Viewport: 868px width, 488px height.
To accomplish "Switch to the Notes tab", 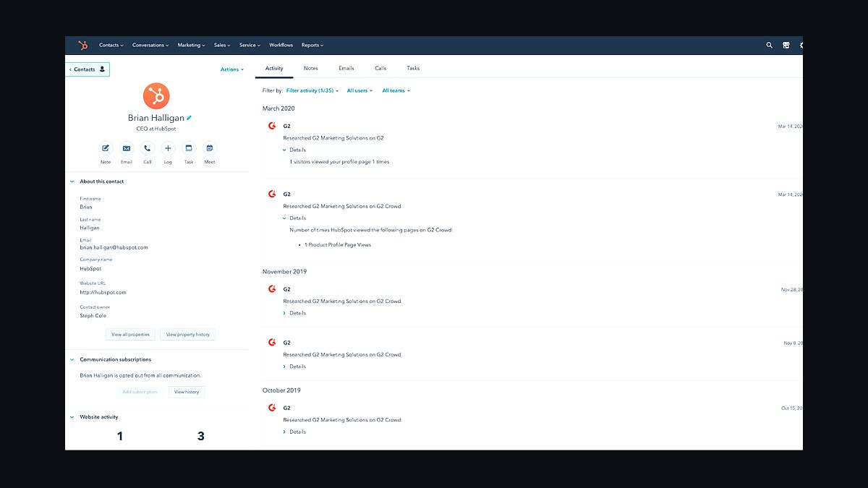I will pos(311,68).
